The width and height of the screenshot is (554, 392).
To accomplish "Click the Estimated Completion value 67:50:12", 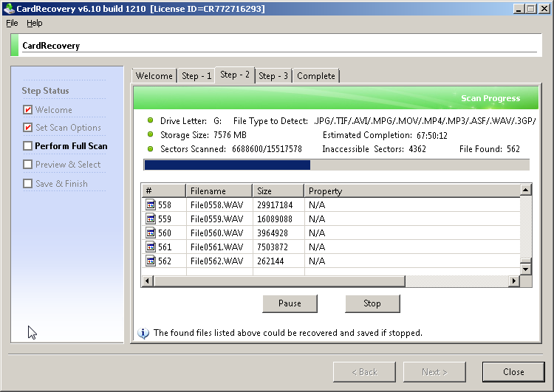I will 432,135.
